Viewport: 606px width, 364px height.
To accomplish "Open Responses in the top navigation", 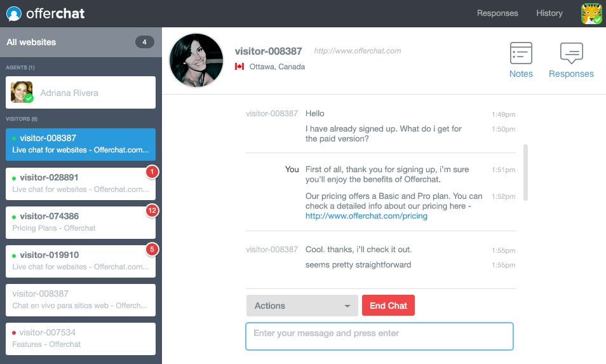I will coord(497,13).
